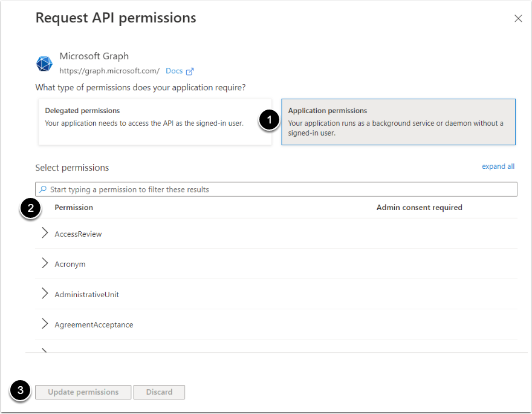Image resolution: width=532 pixels, height=414 pixels.
Task: Expand the AccessReview permission group
Action: tap(45, 234)
